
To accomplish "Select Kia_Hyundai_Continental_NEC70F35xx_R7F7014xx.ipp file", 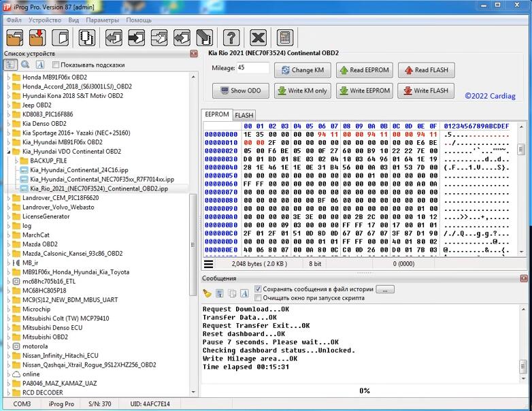I will (x=102, y=179).
